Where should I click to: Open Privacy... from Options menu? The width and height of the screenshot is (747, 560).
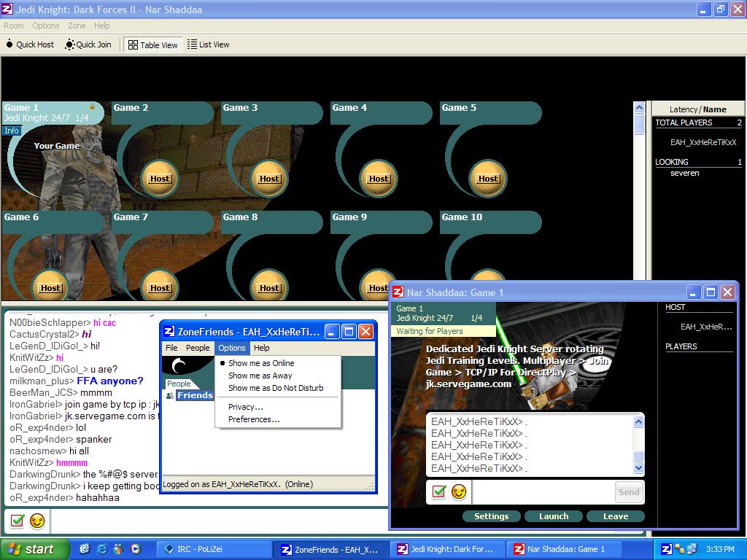click(x=278, y=407)
